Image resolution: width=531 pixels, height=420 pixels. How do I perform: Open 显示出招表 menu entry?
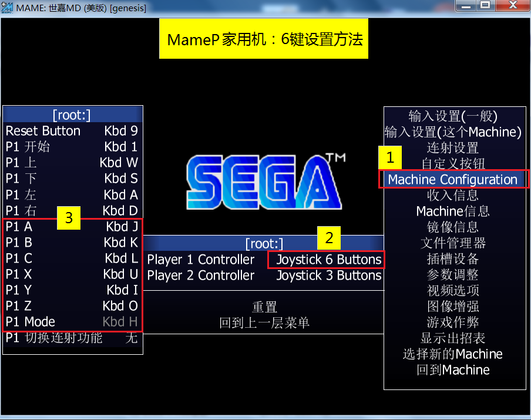coord(453,338)
